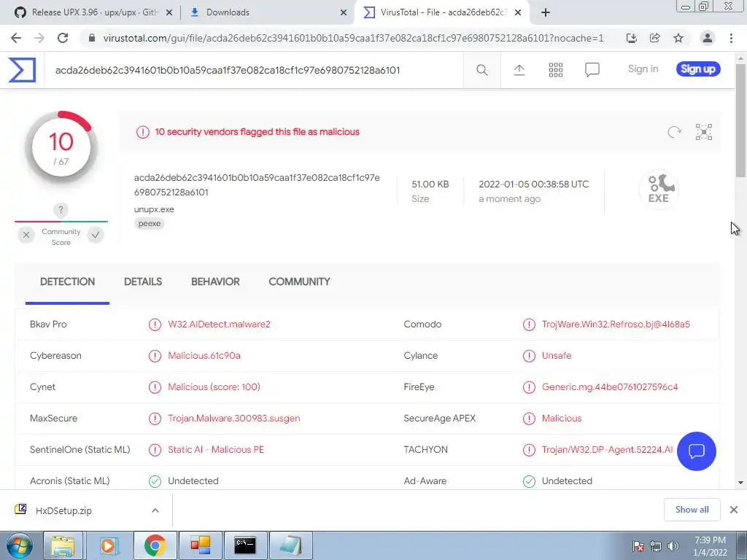The width and height of the screenshot is (747, 560).
Task: Vote harmless with the community check icon
Action: point(96,235)
